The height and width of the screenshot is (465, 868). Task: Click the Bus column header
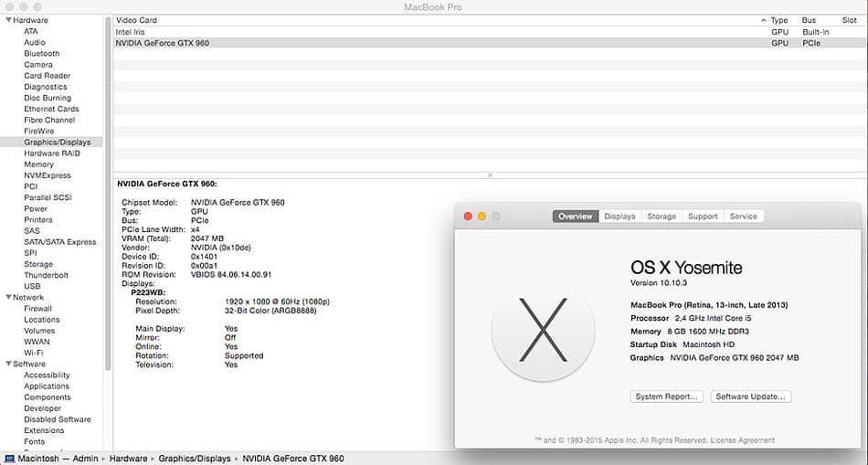coord(809,20)
